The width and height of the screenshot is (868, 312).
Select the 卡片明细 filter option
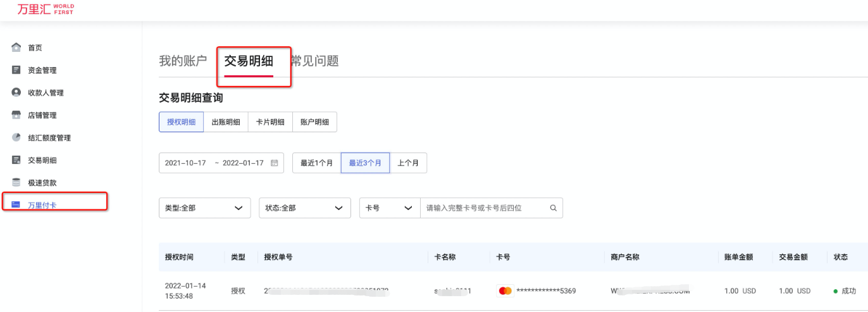(270, 122)
